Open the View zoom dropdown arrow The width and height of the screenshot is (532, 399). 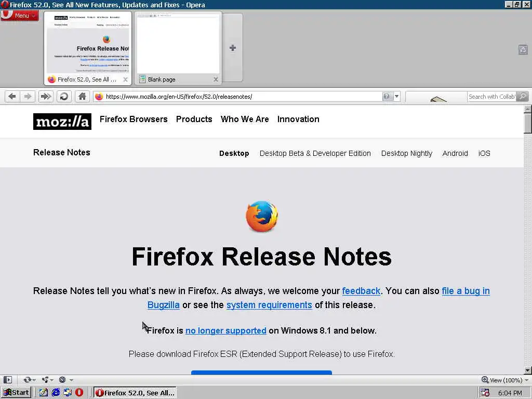(526, 380)
